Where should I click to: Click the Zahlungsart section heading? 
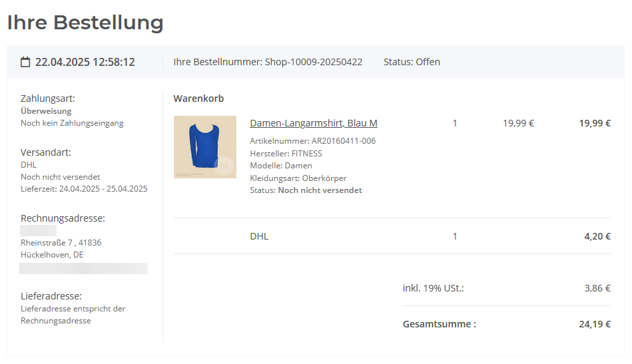click(x=48, y=98)
